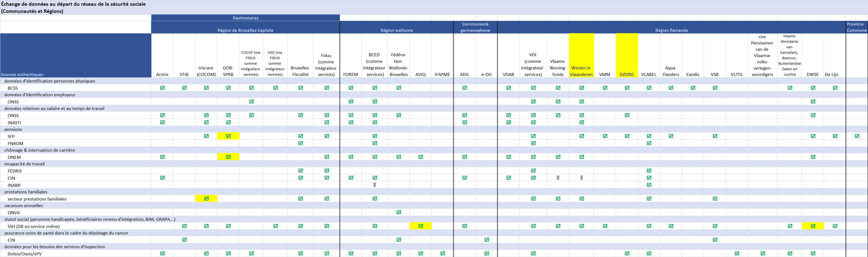Click the De Lijn column header
The width and height of the screenshot is (868, 257).
[x=831, y=74]
